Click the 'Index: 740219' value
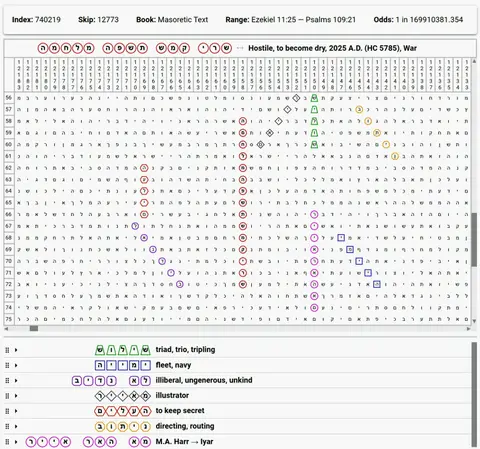This screenshot has height=449, width=480. click(36, 20)
